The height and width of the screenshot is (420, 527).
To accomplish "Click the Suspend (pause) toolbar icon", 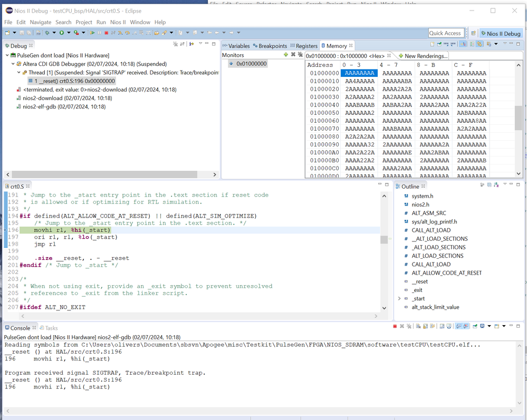I will [x=100, y=33].
